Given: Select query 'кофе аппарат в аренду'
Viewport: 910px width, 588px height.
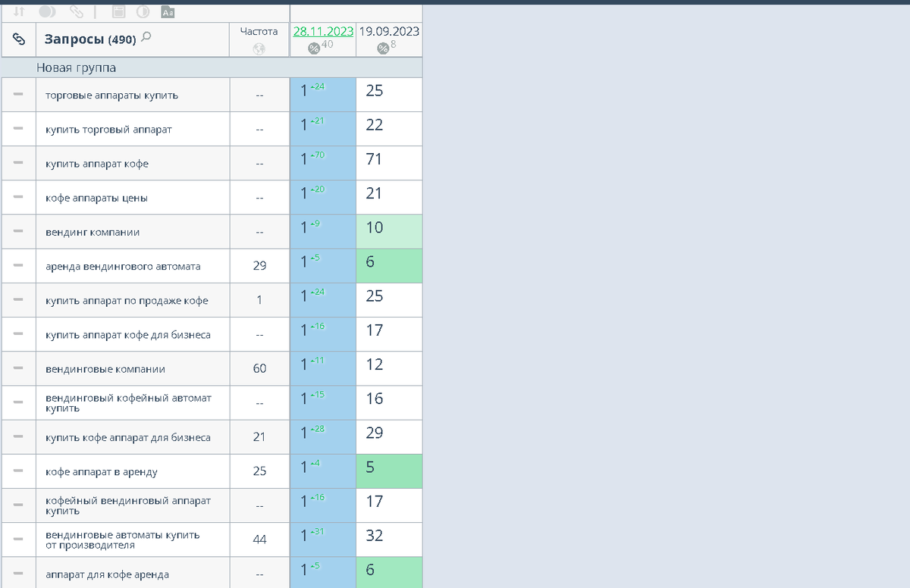Looking at the screenshot, I should (102, 472).
